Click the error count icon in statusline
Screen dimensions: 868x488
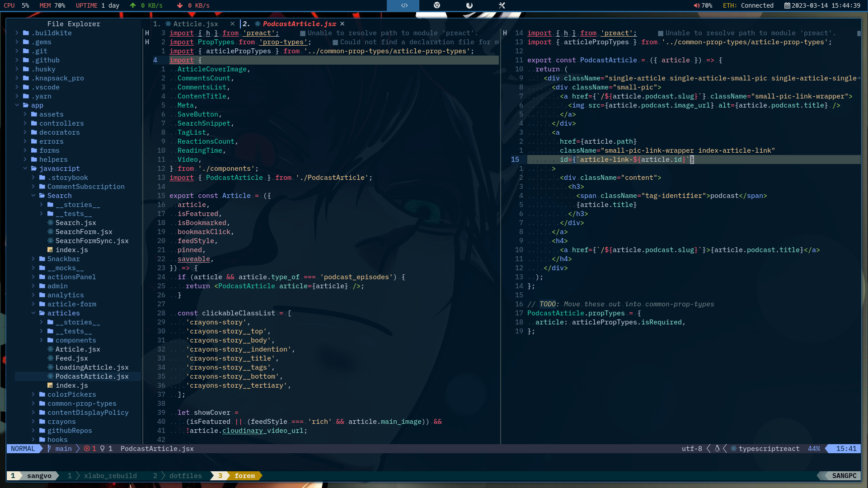87,449
